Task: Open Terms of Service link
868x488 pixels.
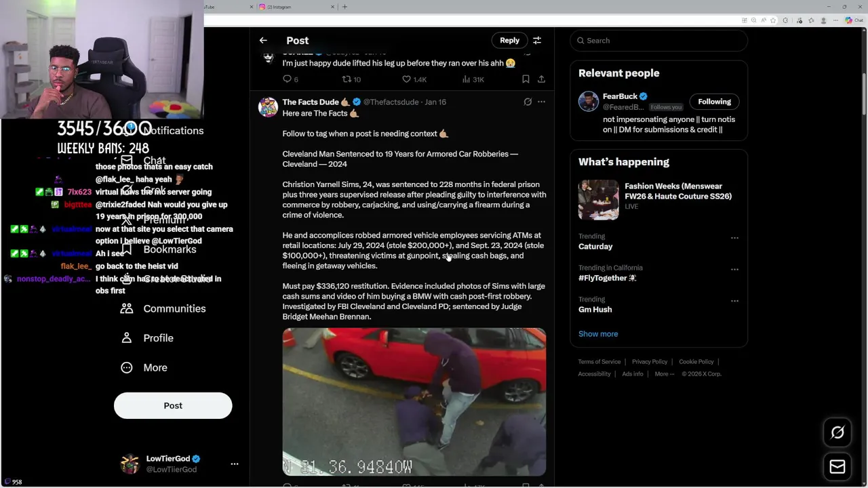Action: point(599,362)
